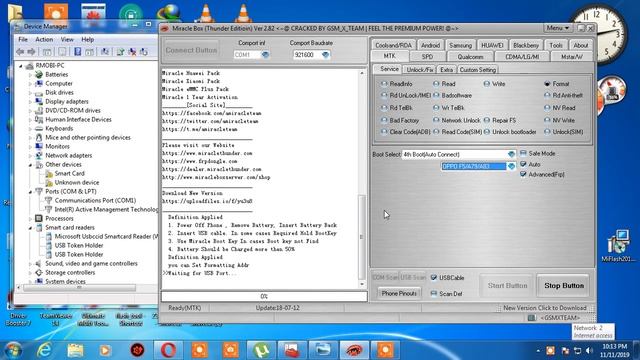Screen dimensions: 640x360
Task: Switch to the Samsung tab
Action: coord(460,45)
